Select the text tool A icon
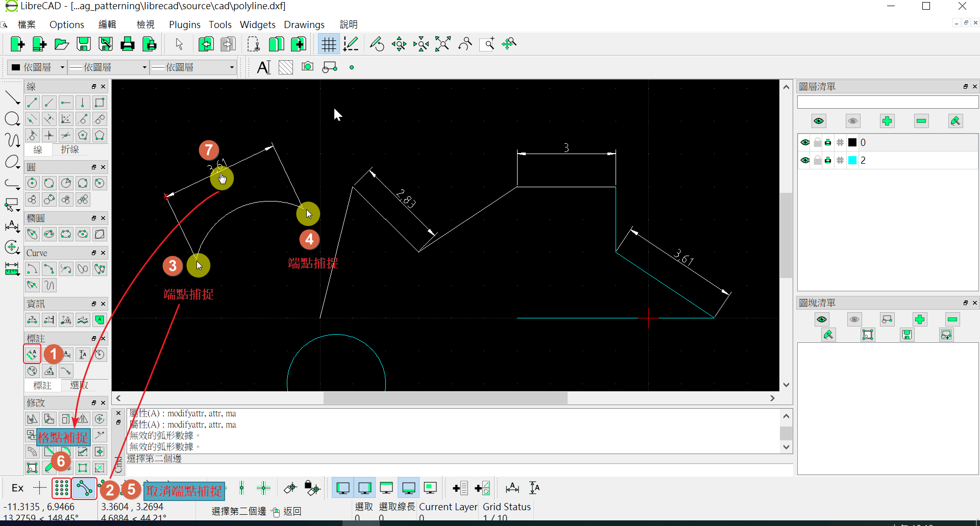The image size is (980, 526). point(264,67)
